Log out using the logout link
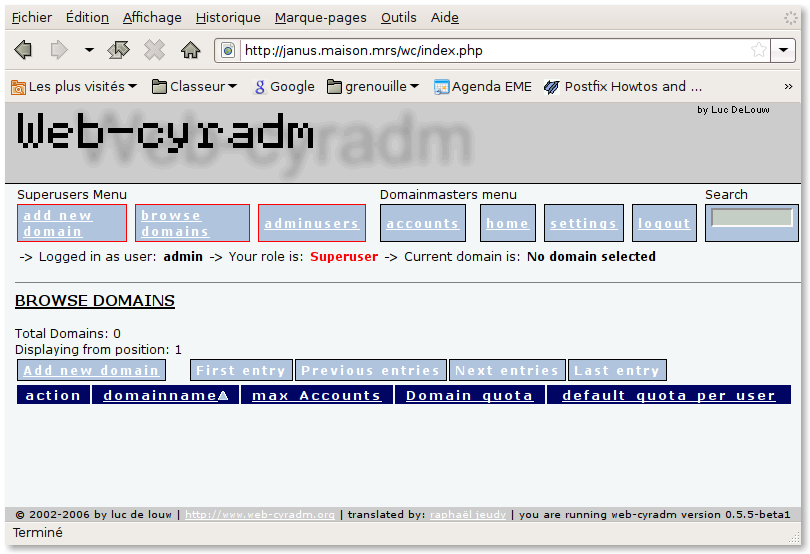 (x=664, y=224)
